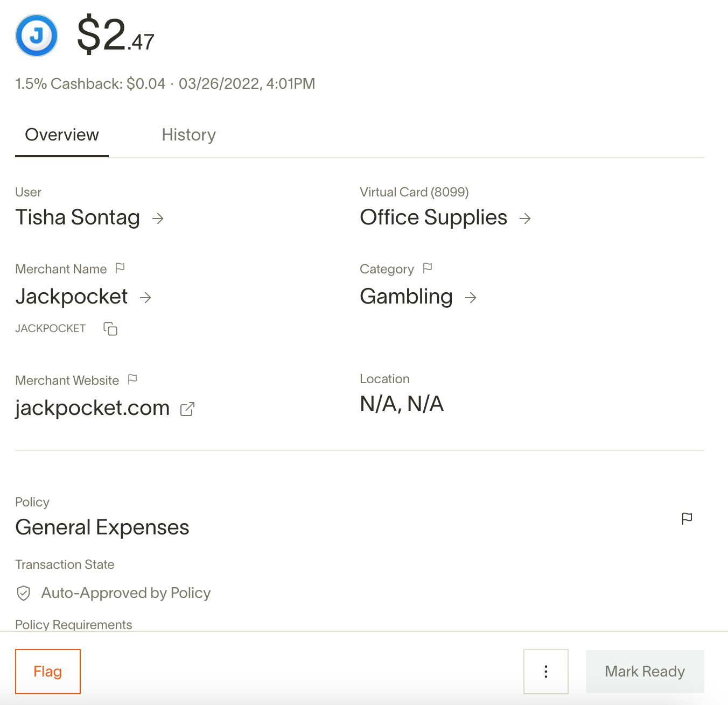Flag the Category field
Viewport: 728px width, 705px height.
click(428, 268)
